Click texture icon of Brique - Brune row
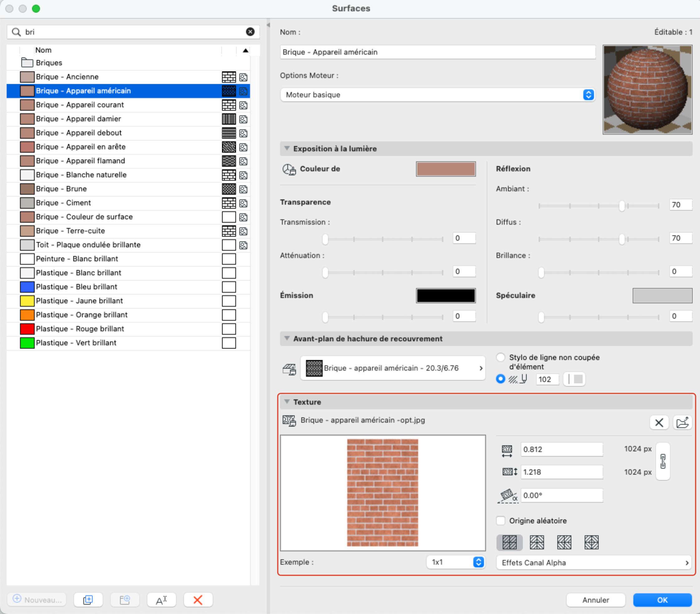700x614 pixels. click(243, 189)
